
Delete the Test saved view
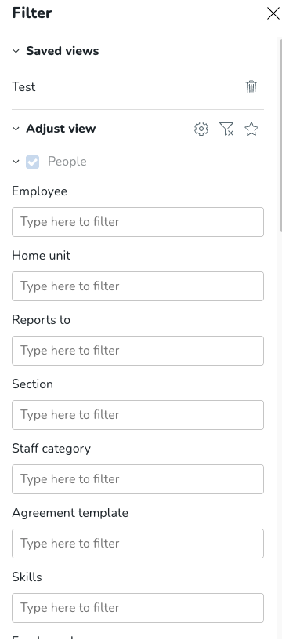click(x=251, y=87)
